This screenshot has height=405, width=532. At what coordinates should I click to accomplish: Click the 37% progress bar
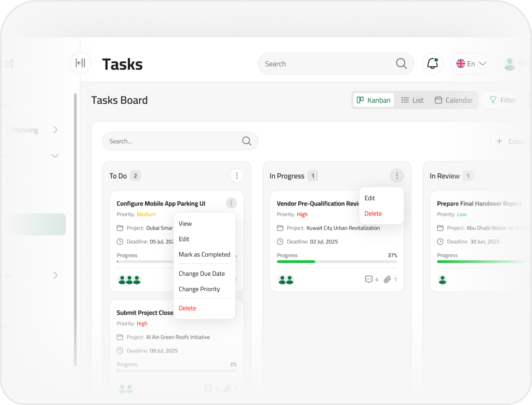coord(337,262)
